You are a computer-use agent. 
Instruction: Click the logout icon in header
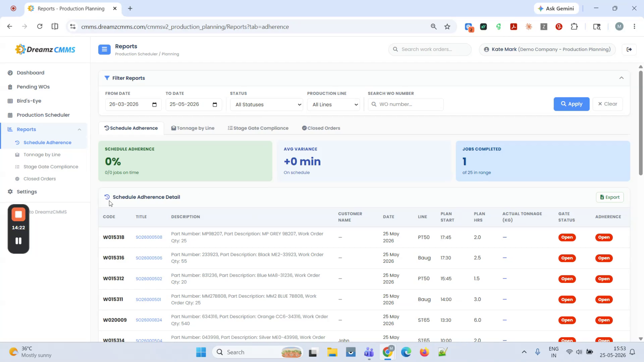(x=629, y=49)
